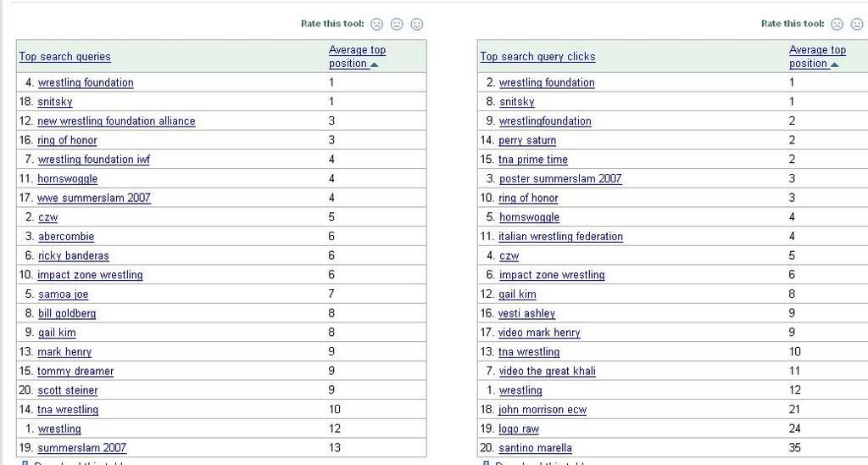This screenshot has height=465, width=868.
Task: Rate right tool with sad face icon
Action: pos(837,24)
